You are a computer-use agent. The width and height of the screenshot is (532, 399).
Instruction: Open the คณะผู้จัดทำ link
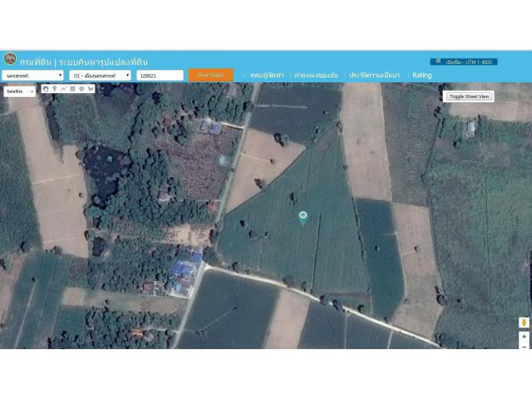267,75
